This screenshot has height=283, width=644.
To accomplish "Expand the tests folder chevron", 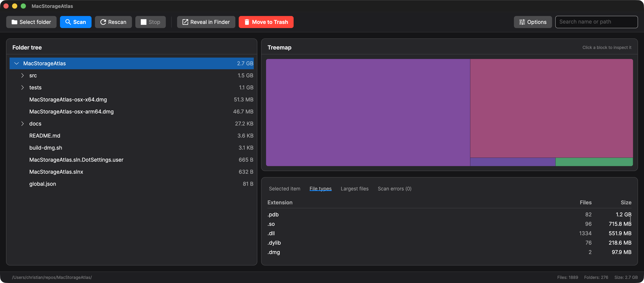I will pos(23,87).
